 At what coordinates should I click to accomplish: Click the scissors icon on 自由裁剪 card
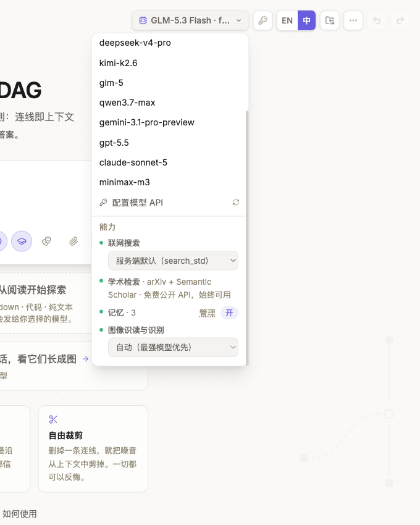(x=53, y=419)
